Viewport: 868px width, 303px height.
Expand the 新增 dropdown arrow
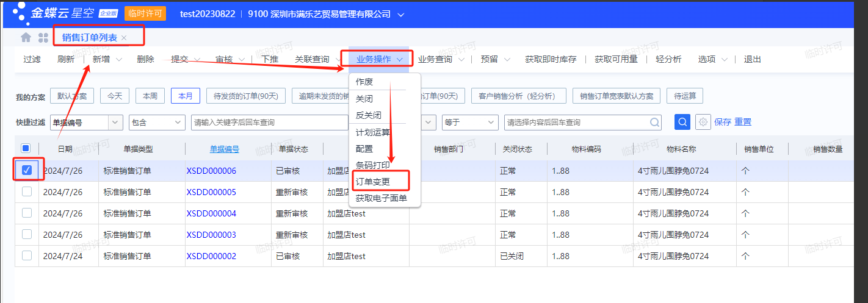point(119,60)
